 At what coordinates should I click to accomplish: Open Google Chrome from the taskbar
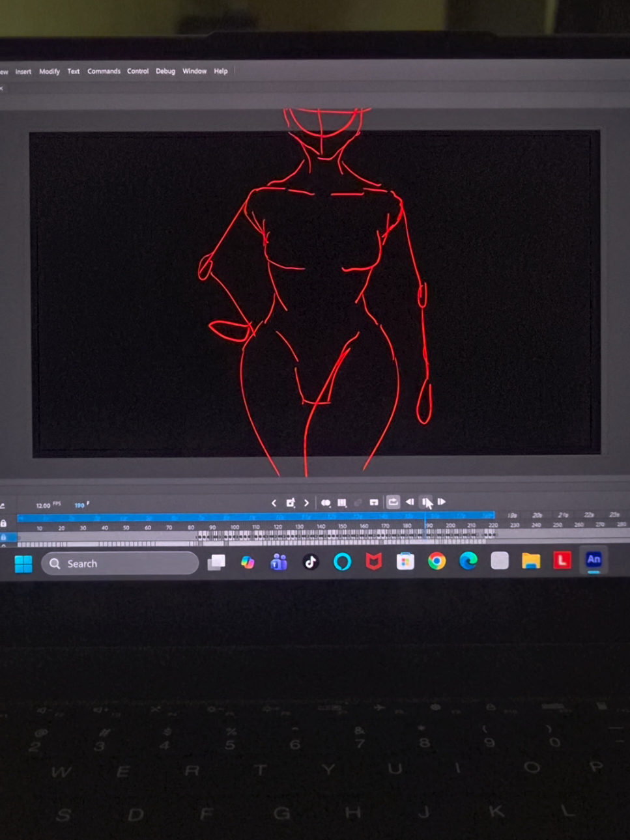(437, 561)
